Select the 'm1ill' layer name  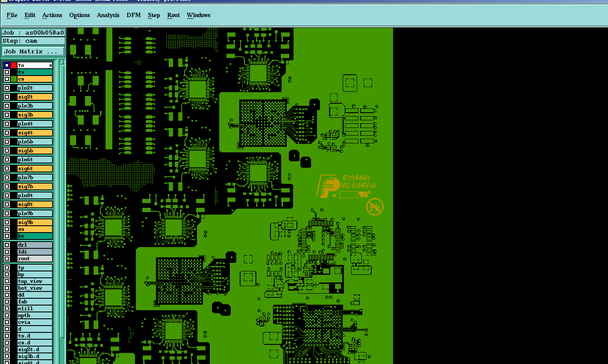coord(35,309)
